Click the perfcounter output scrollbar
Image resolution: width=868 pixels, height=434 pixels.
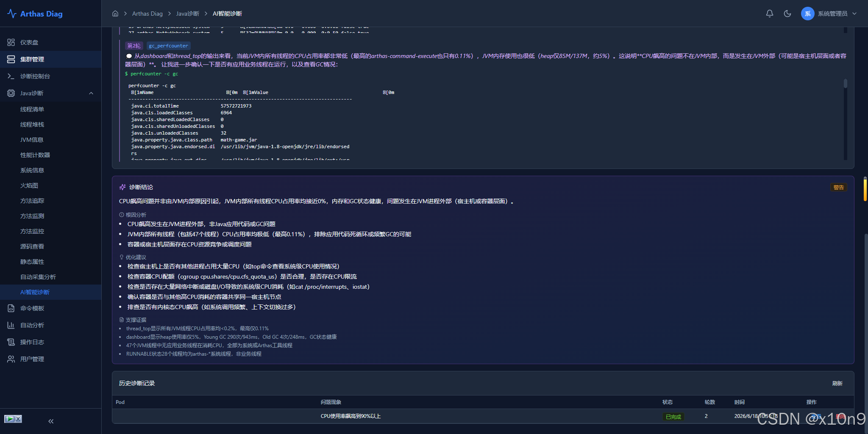pos(846,83)
